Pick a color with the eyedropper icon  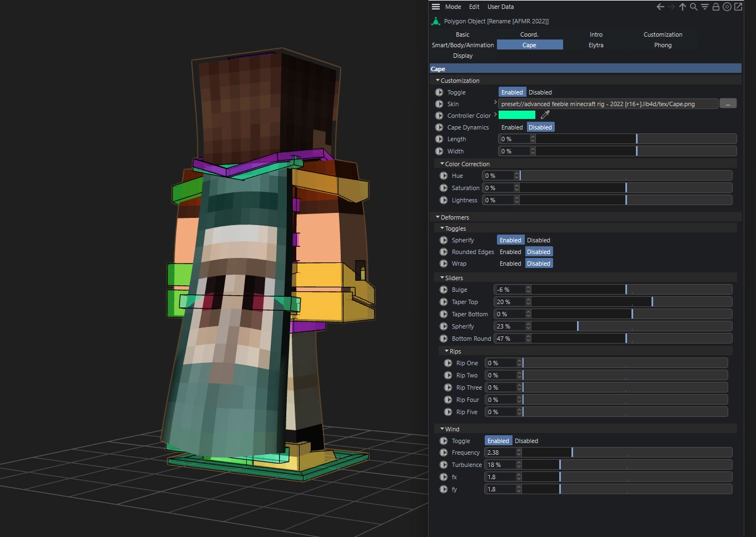(545, 115)
